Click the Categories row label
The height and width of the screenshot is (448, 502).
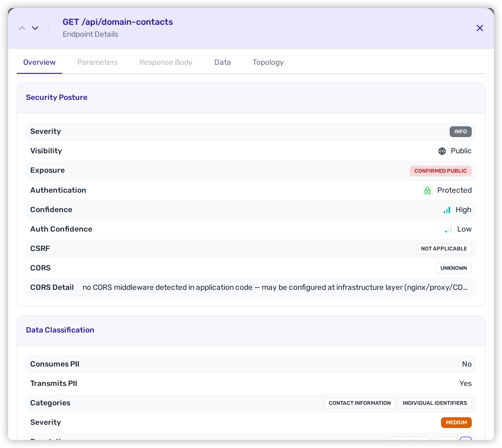point(50,403)
